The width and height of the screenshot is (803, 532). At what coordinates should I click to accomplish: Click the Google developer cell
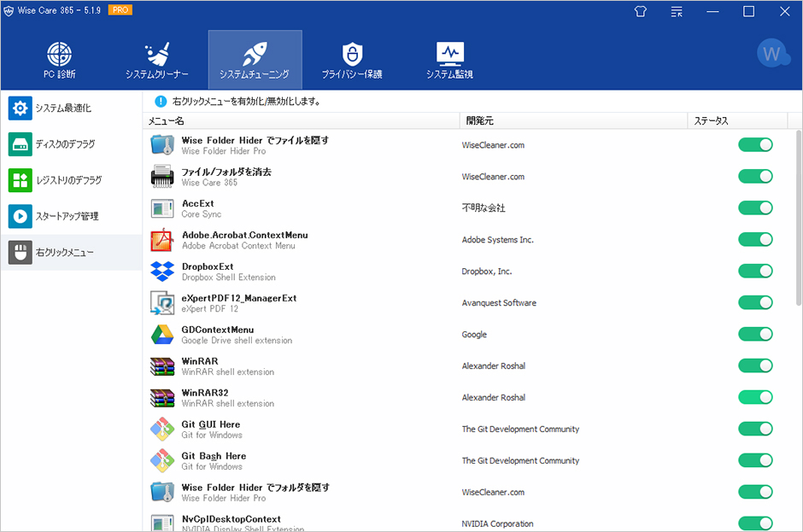[x=474, y=335]
